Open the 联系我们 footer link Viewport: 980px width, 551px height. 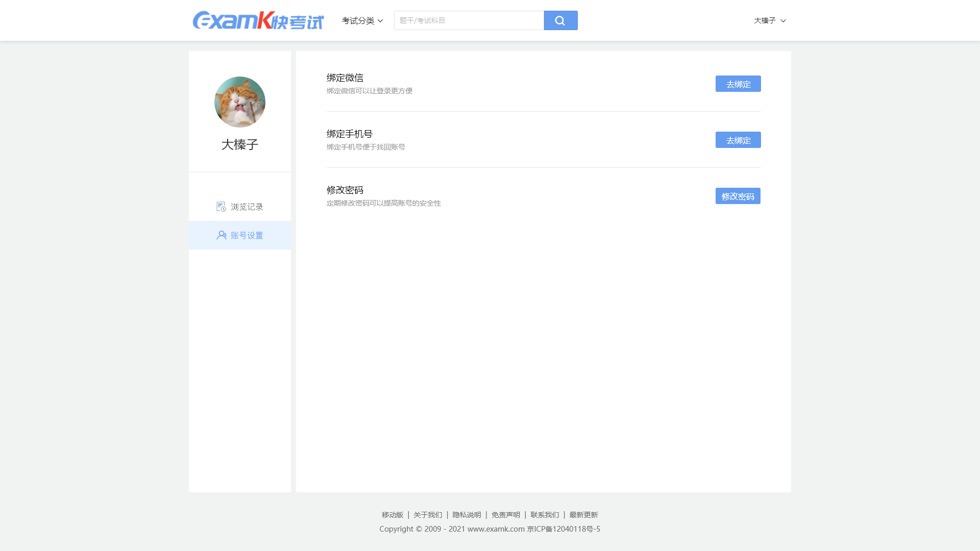pos(545,515)
